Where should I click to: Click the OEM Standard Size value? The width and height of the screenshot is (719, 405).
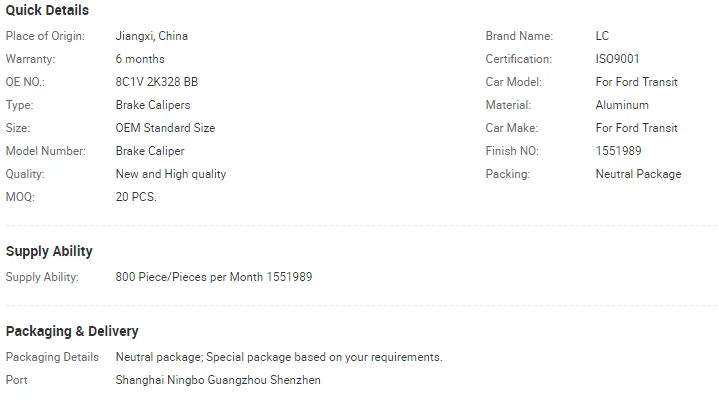click(x=165, y=128)
